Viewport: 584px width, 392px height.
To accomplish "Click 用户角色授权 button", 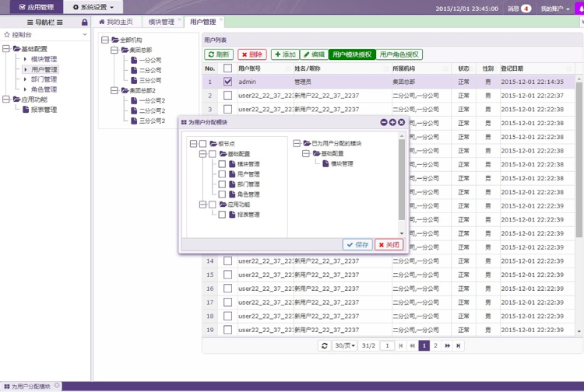I will point(399,54).
